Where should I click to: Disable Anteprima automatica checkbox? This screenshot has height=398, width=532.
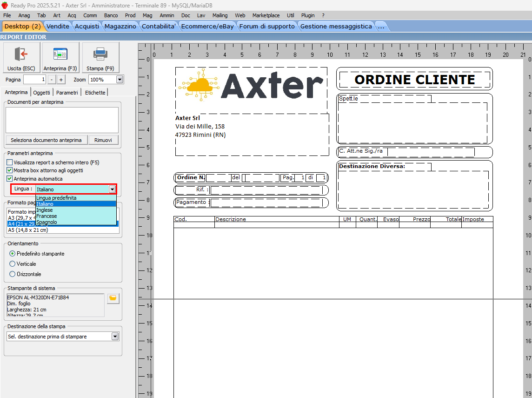click(x=10, y=179)
